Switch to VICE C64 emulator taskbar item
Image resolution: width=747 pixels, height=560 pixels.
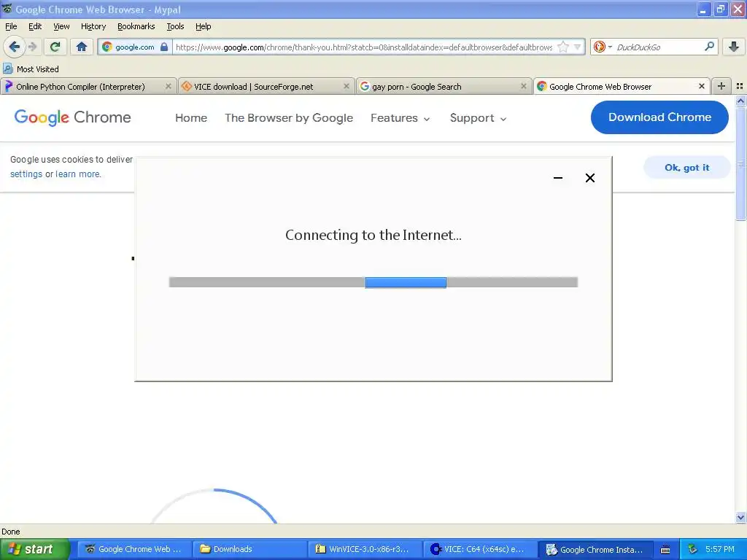click(480, 549)
